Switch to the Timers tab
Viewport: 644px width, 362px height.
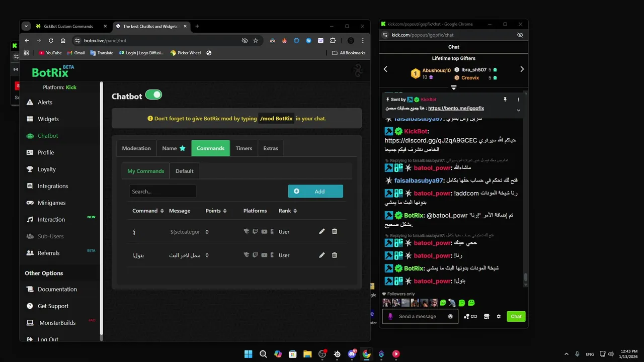coord(244,148)
